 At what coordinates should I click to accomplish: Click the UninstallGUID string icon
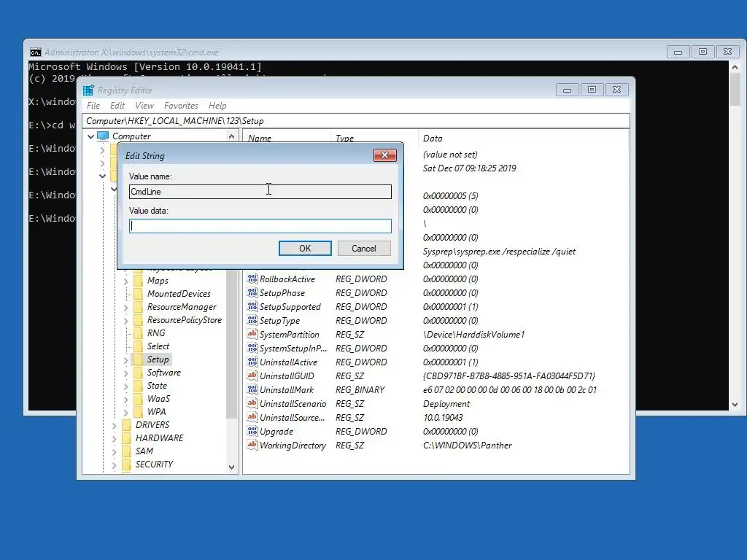point(252,376)
